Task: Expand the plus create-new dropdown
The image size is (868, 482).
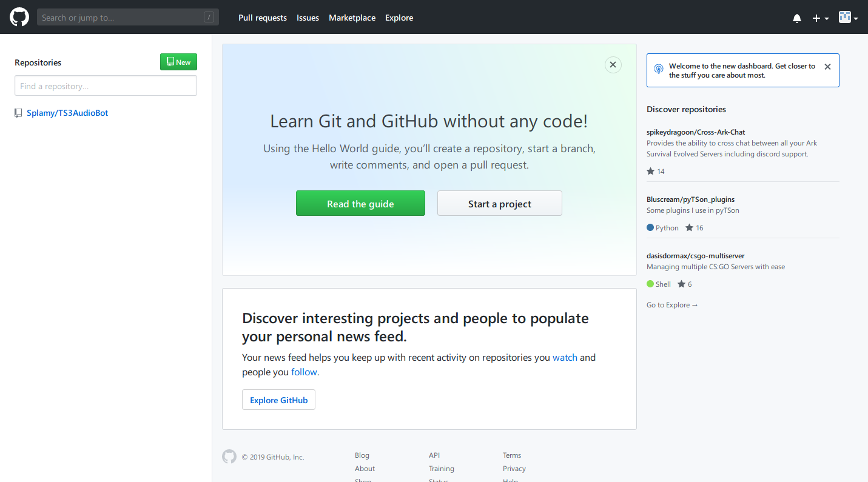Action: [820, 18]
